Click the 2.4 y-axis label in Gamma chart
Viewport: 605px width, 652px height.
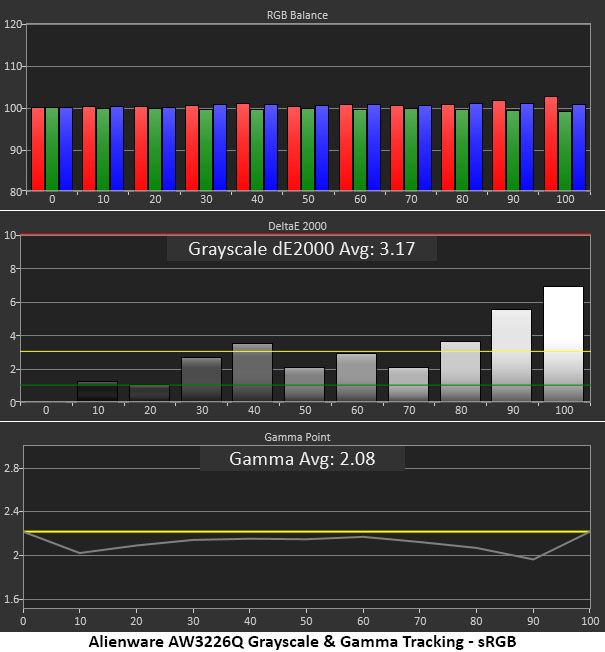(x=11, y=511)
